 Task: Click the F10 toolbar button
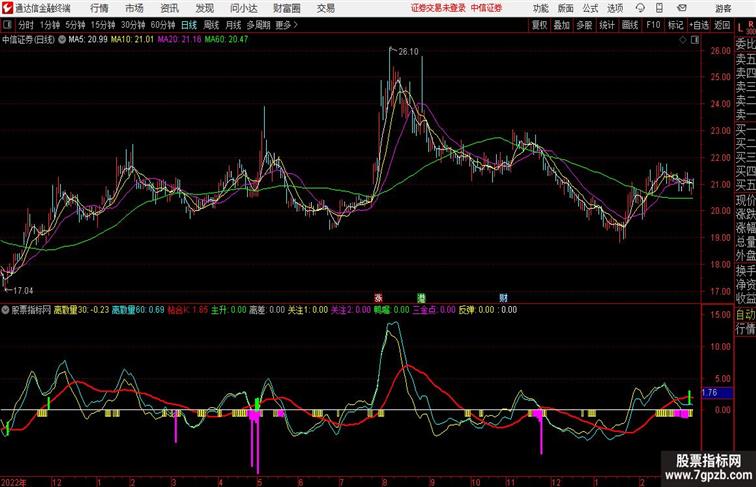pos(653,25)
